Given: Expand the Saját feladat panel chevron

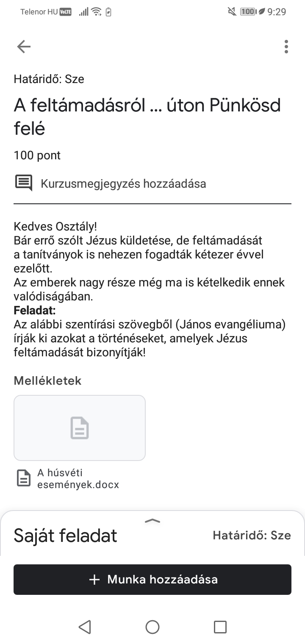Looking at the screenshot, I should pos(152,521).
